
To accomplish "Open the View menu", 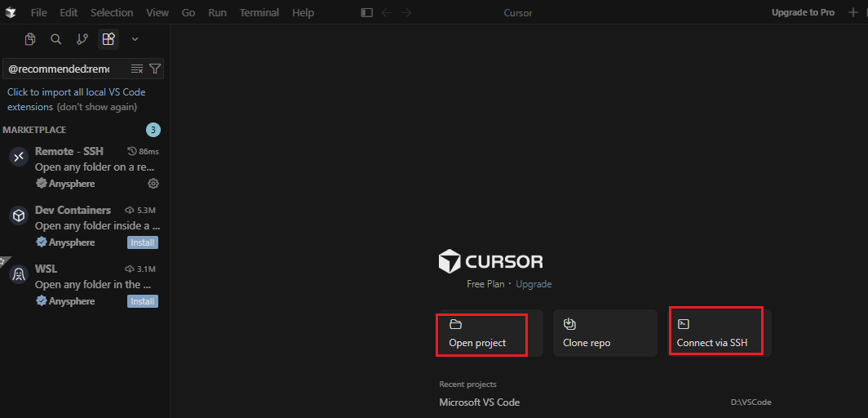I will (157, 12).
